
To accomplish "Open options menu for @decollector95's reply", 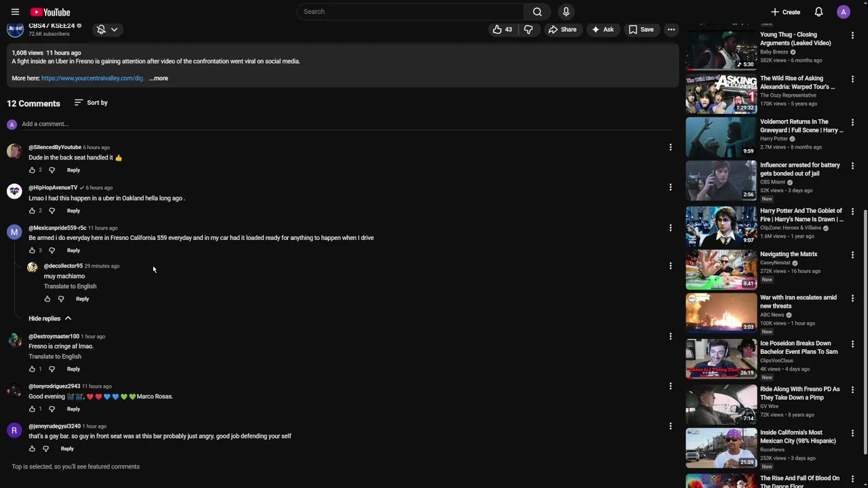I will click(670, 266).
